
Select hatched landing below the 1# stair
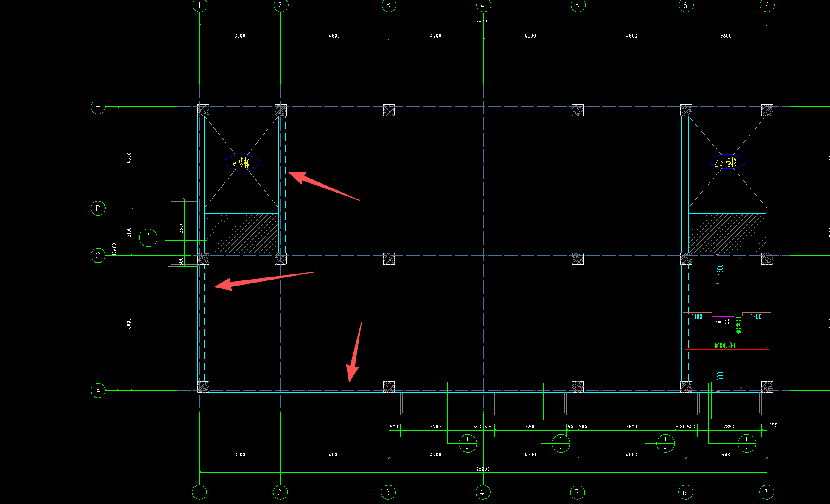(x=241, y=233)
